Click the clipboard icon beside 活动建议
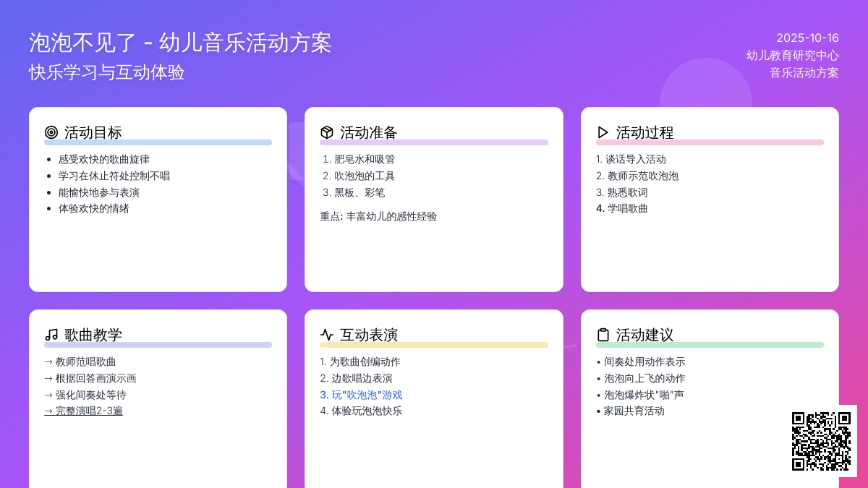Viewport: 868px width, 488px height. 603,335
